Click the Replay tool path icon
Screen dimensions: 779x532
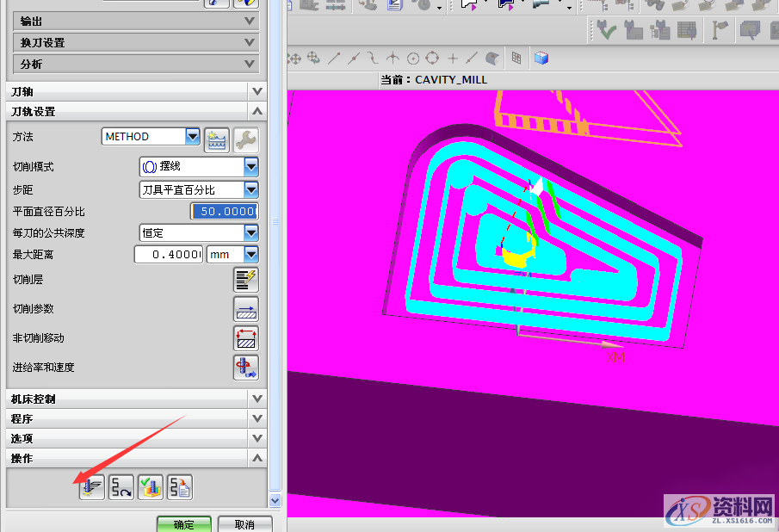pyautogui.click(x=121, y=487)
